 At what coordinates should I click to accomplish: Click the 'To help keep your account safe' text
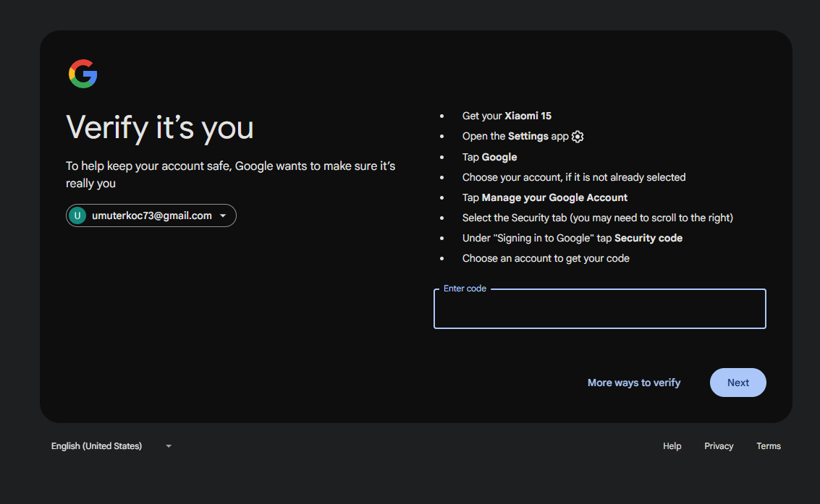click(231, 174)
